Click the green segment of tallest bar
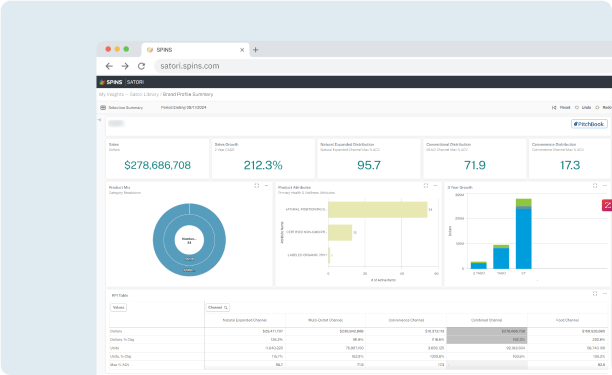The height and width of the screenshot is (375, 612). [523, 202]
